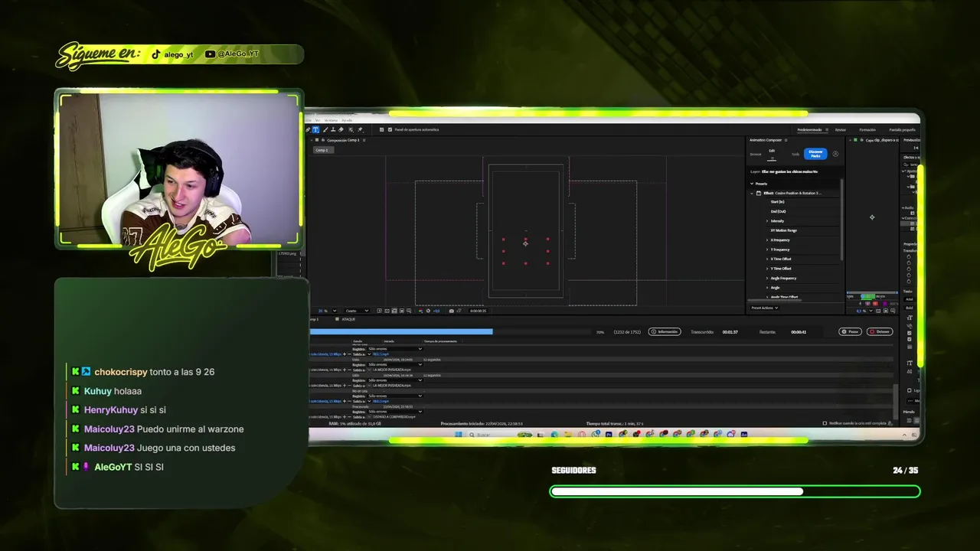Open the viewer zoom 25% dropdown
The height and width of the screenshot is (551, 980).
click(335, 311)
